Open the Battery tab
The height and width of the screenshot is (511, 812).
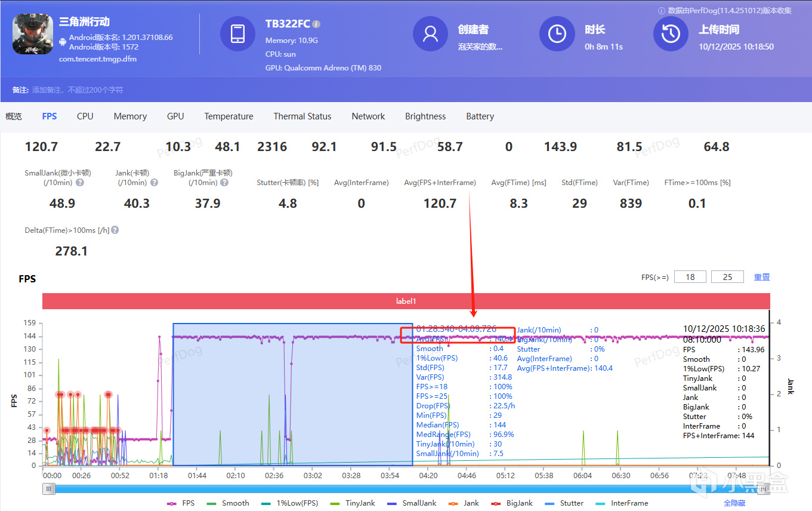480,116
